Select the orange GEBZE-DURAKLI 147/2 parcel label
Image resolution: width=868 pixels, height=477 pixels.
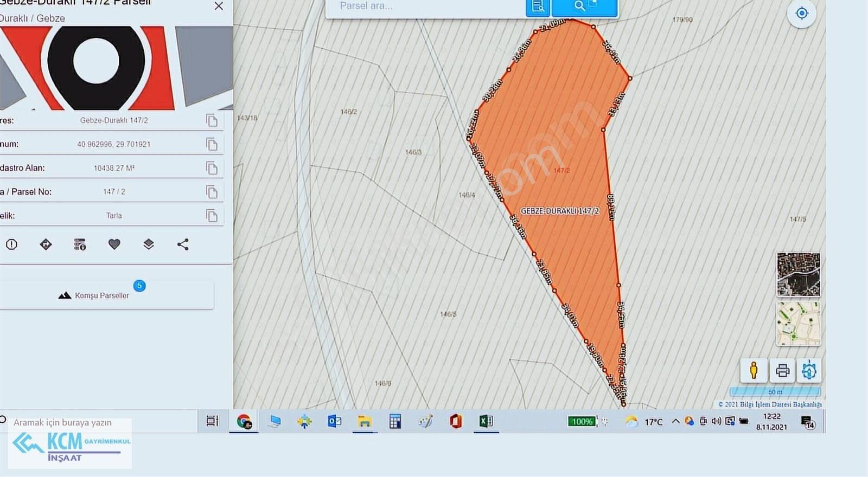click(560, 211)
